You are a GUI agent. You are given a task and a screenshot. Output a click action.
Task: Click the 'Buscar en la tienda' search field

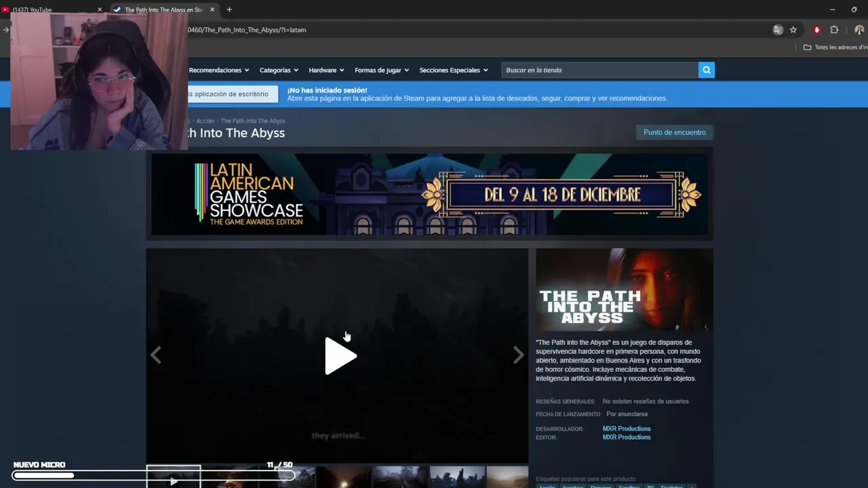click(600, 70)
